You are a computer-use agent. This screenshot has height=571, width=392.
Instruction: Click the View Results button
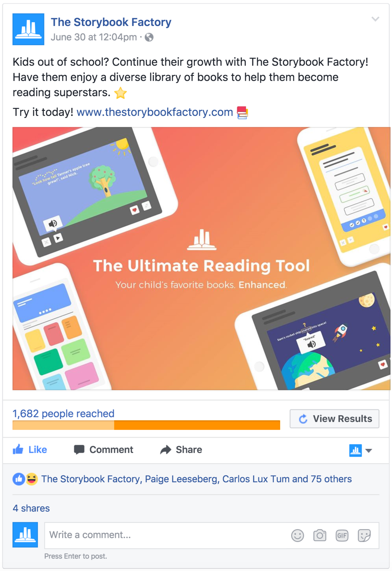pos(334,419)
